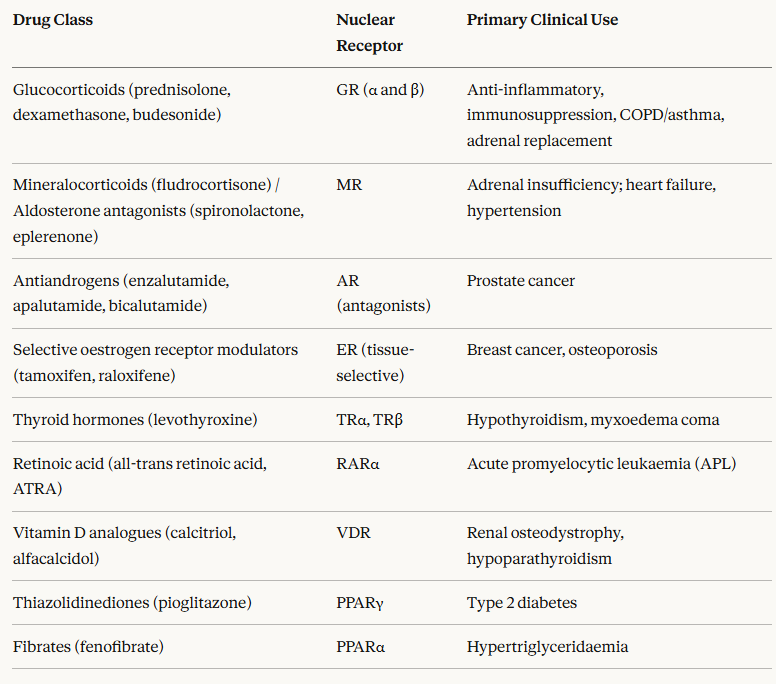Click the VDR receptor cell
The height and width of the screenshot is (684, 776).
coord(353,533)
